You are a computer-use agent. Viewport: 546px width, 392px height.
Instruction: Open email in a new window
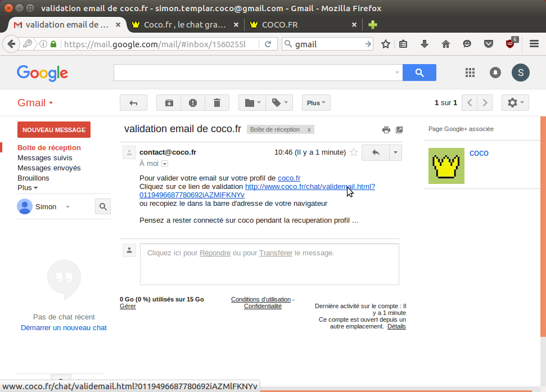pos(399,130)
